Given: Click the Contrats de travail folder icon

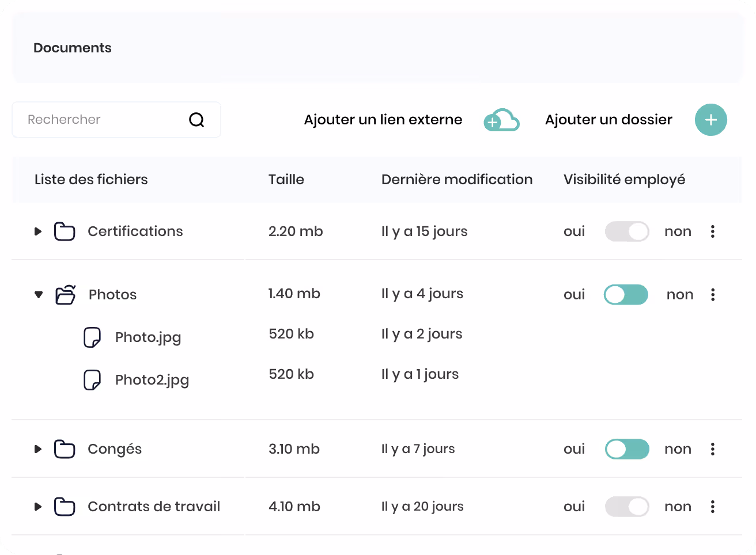Looking at the screenshot, I should [65, 507].
